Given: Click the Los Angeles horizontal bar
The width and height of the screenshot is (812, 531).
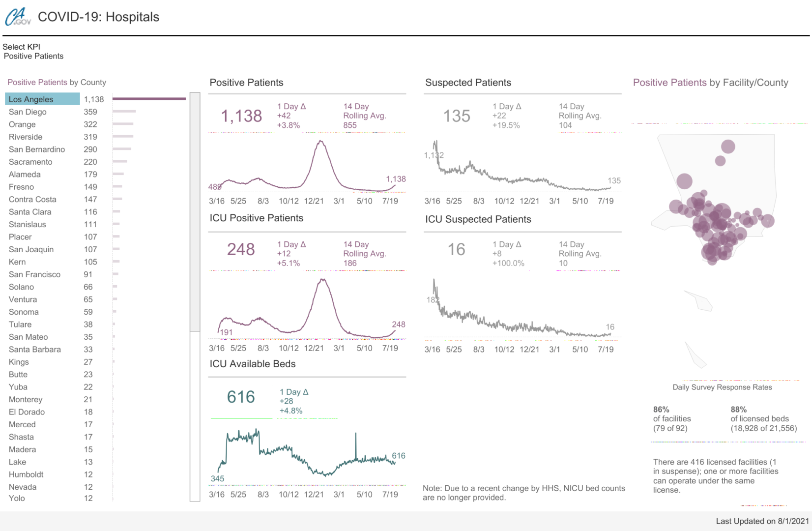Looking at the screenshot, I should point(149,99).
